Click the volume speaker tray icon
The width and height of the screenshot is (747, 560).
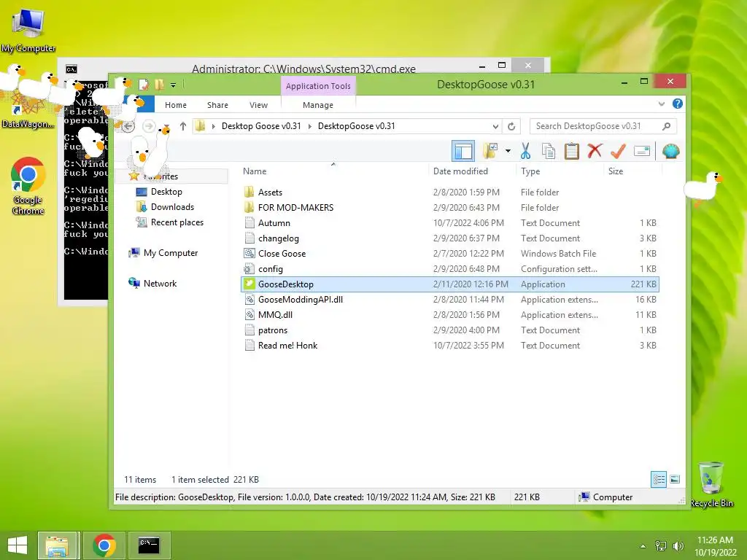[x=678, y=545]
